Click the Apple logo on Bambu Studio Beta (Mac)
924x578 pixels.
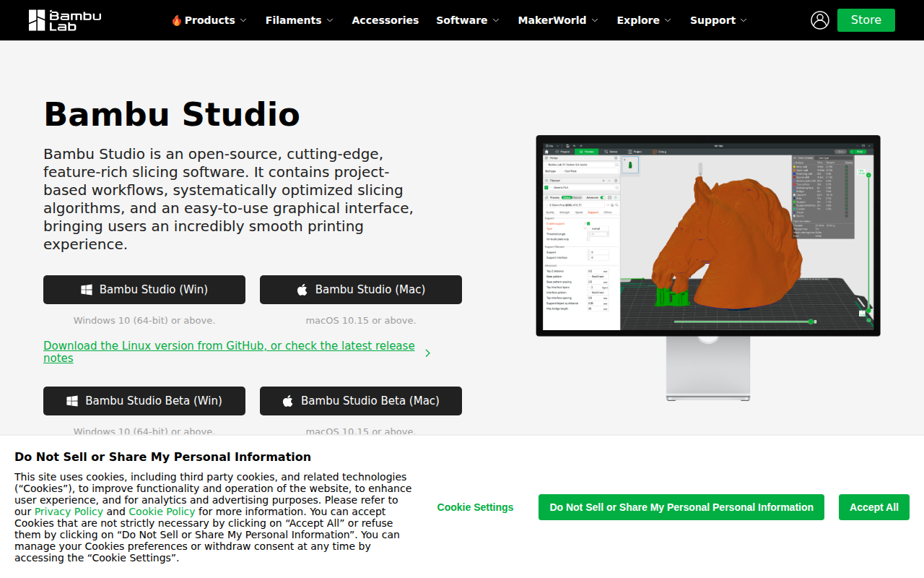click(288, 401)
